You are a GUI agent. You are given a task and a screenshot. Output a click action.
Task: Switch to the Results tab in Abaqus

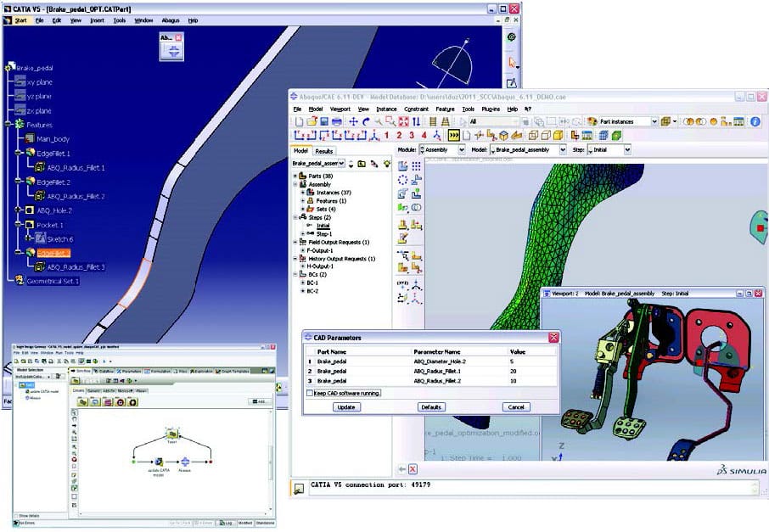pyautogui.click(x=323, y=151)
